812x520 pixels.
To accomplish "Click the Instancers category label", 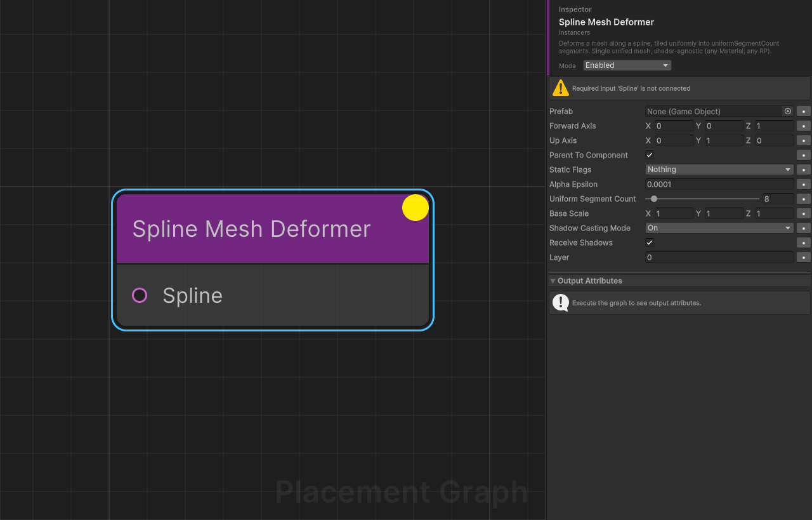I will pyautogui.click(x=575, y=32).
